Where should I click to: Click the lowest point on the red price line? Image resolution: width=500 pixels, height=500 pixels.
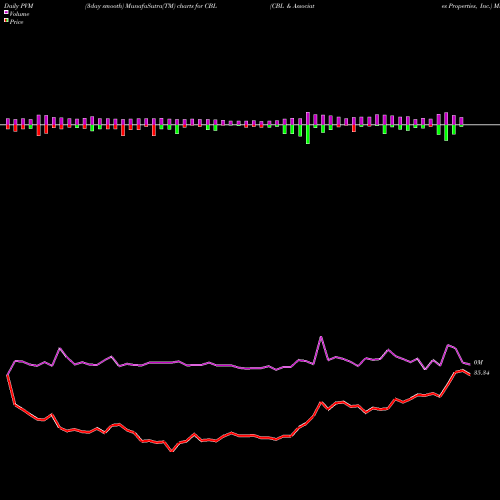pos(172,451)
